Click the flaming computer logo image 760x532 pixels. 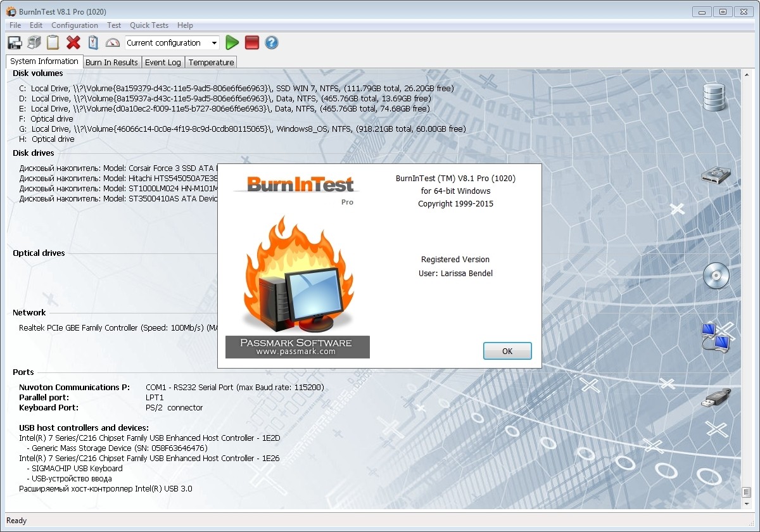point(298,274)
